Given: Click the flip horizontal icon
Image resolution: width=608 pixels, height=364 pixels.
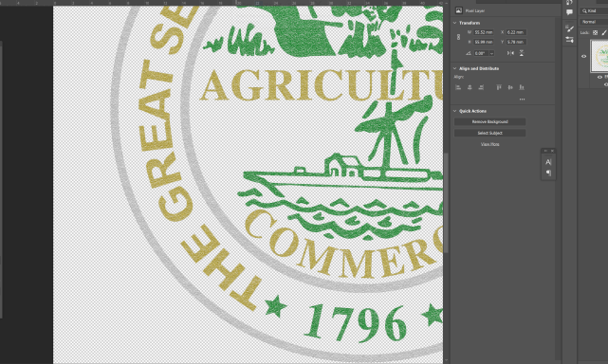Looking at the screenshot, I should coord(510,53).
